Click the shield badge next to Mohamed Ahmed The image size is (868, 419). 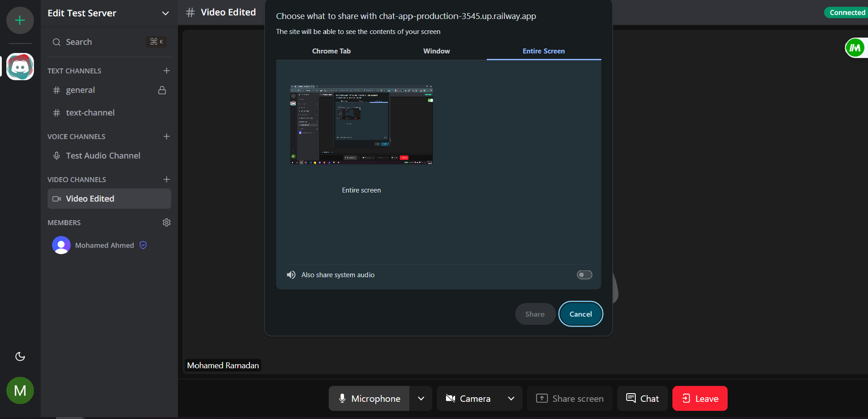(143, 245)
